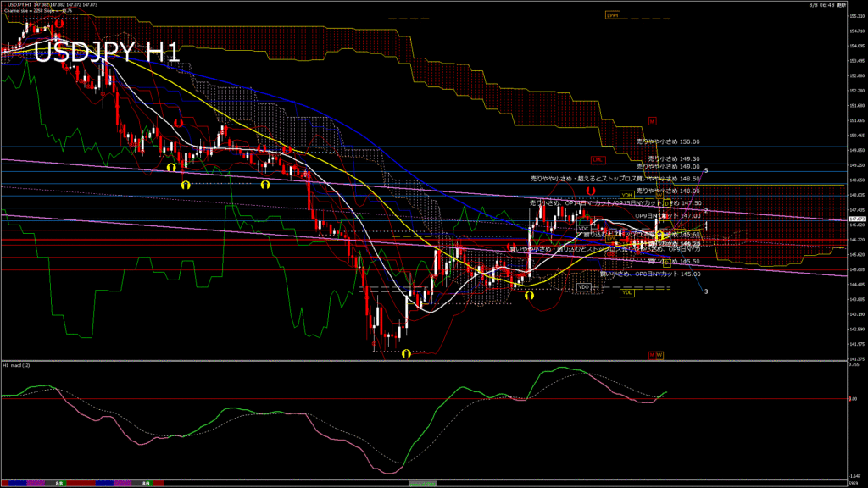Click the 8/8 06:48 更新 timestamp
Screen dimensions: 868x488
point(827,5)
